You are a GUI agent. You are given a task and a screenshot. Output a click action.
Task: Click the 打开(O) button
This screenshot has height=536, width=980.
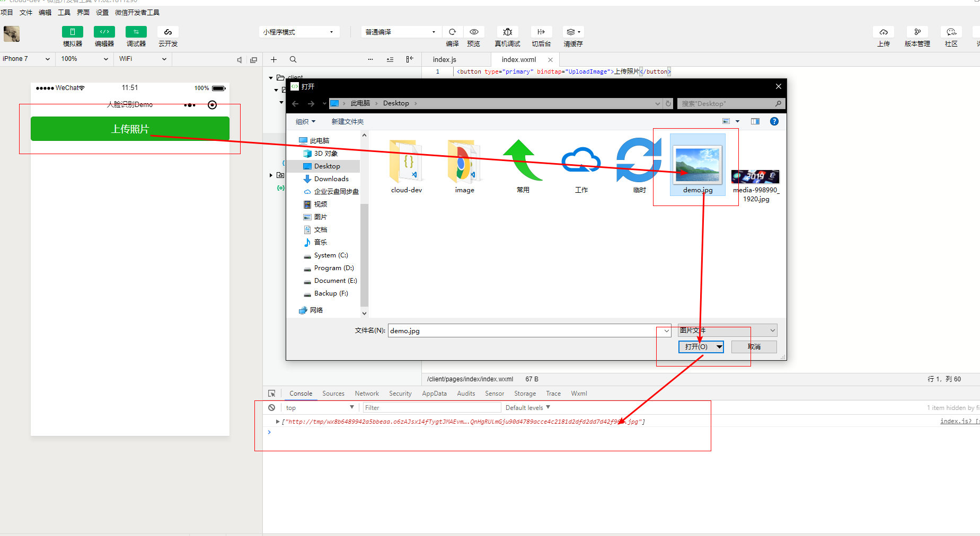pos(696,347)
